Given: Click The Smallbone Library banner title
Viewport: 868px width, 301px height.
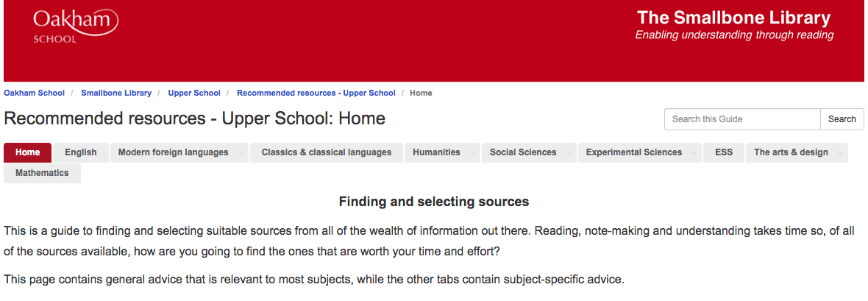Looking at the screenshot, I should (x=734, y=18).
